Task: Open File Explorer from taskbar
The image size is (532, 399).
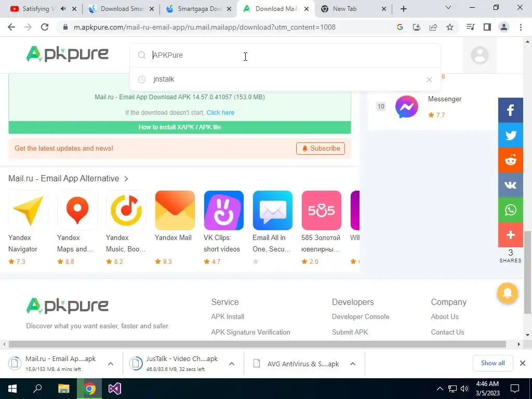Action: (63, 389)
